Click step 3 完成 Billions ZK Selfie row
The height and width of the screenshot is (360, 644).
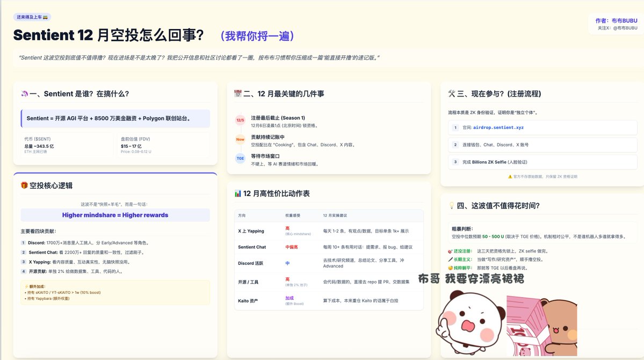pos(542,162)
